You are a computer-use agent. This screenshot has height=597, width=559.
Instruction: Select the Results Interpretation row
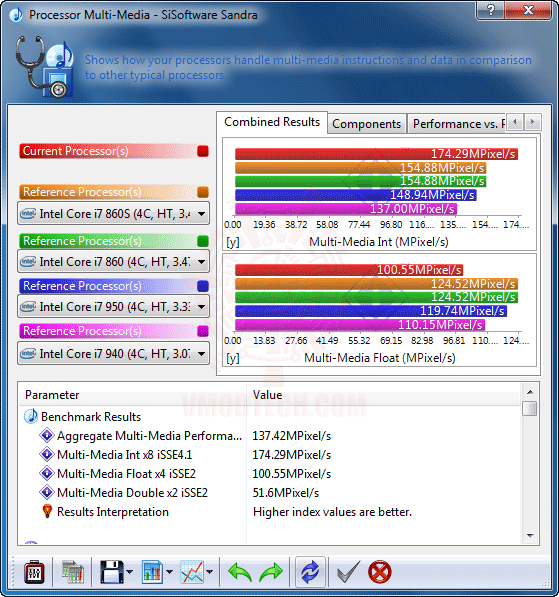270,512
